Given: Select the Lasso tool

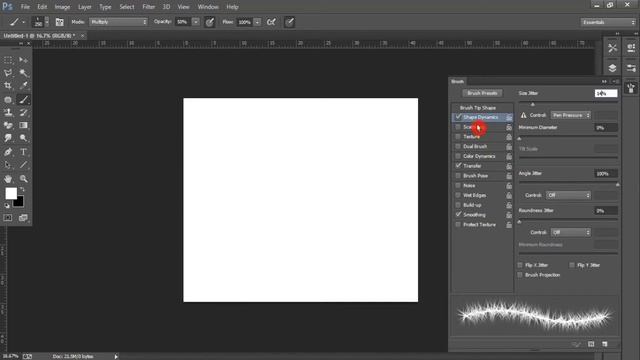Looking at the screenshot, I should click(8, 73).
